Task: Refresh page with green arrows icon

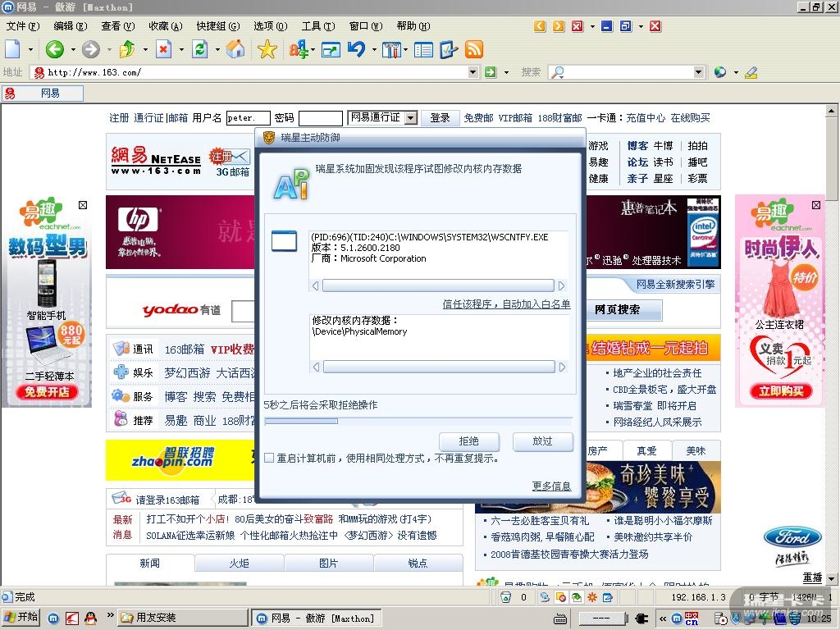Action: [200, 49]
